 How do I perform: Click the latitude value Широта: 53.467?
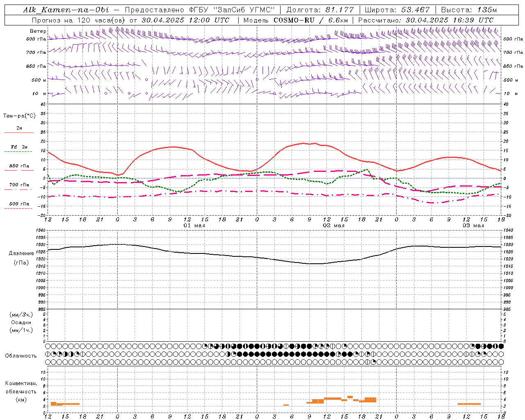(397, 10)
